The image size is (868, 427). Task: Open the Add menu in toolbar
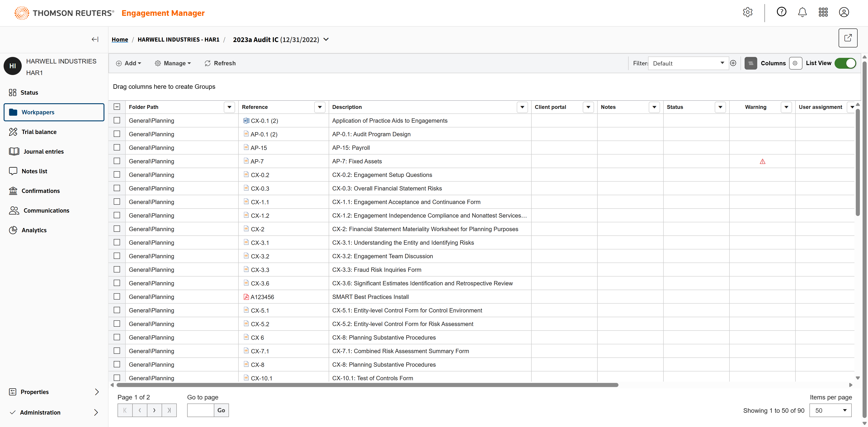coord(129,63)
